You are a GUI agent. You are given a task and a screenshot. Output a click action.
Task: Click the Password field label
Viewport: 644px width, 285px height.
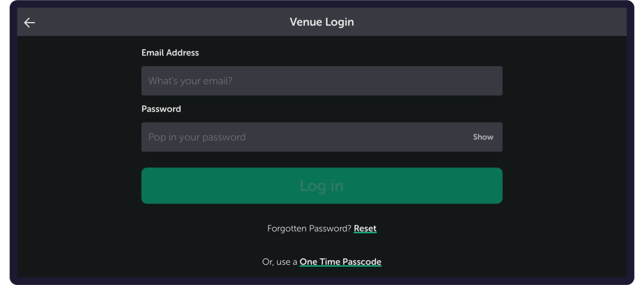click(161, 109)
